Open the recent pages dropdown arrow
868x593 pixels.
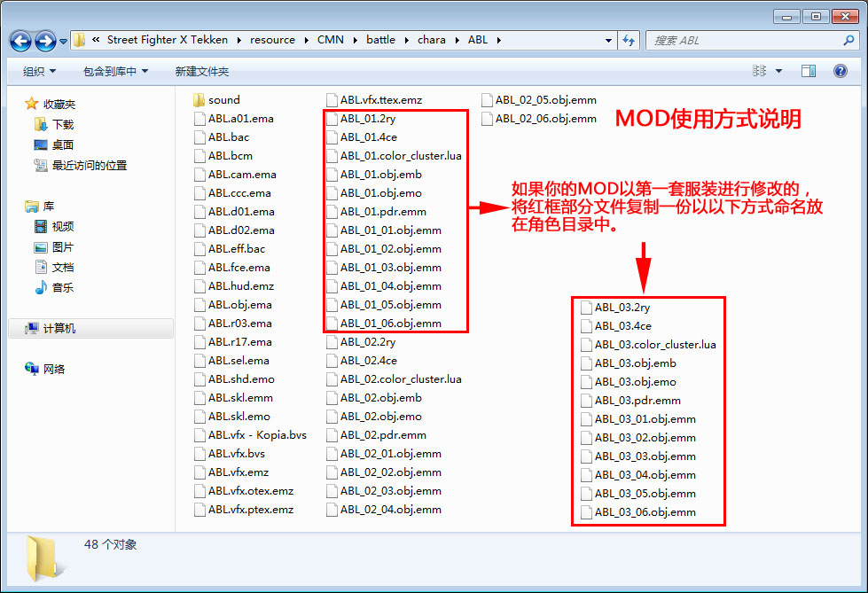pyautogui.click(x=64, y=42)
